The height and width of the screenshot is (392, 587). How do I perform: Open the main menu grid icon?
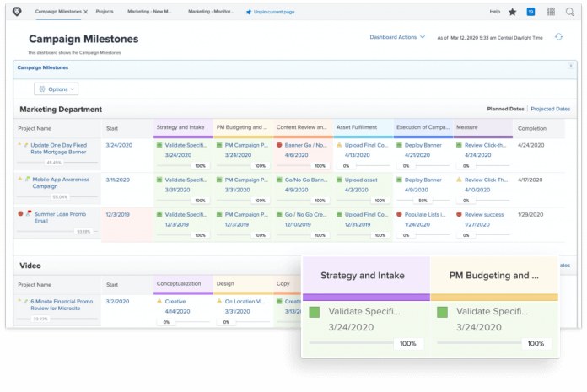(551, 12)
